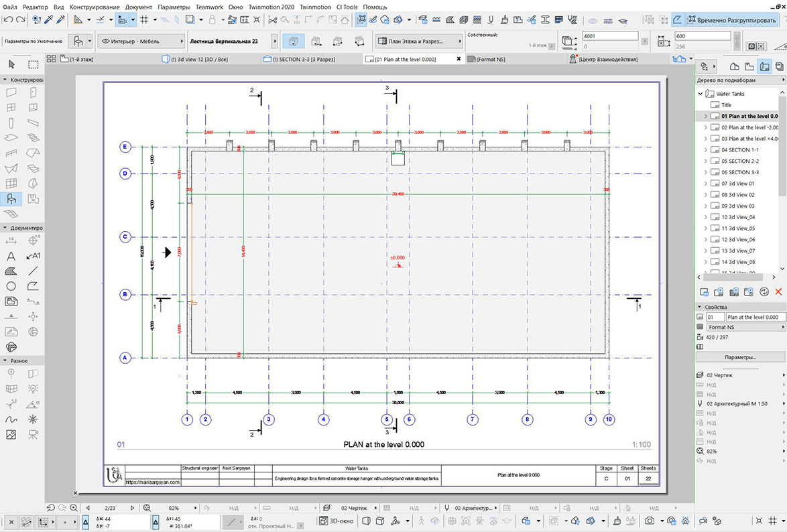Click the Параметры... button
The image size is (787, 532).
pos(740,357)
